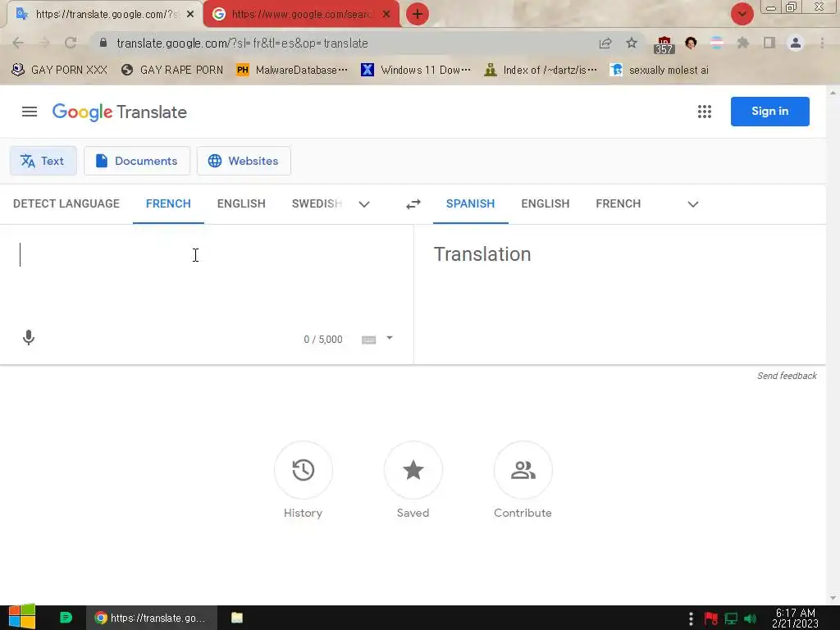Click the red flag tray icon
Screen dimensions: 840x630
tap(711, 619)
